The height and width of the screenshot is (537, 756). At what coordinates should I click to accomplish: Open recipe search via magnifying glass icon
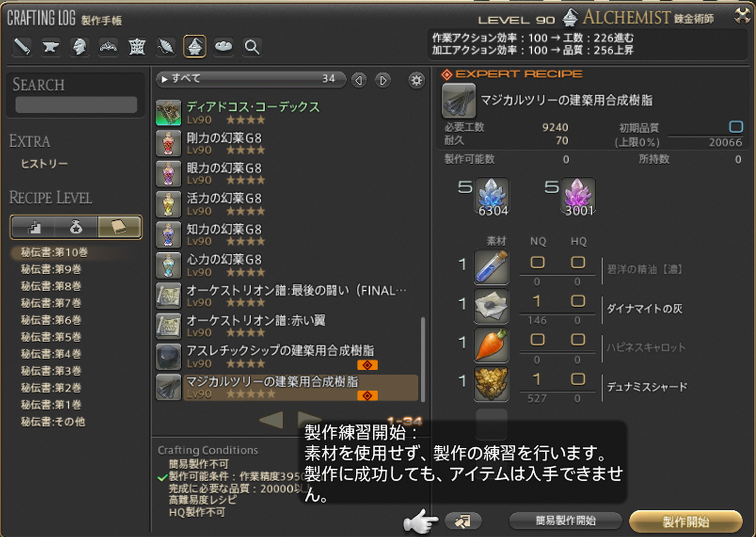coord(252,47)
